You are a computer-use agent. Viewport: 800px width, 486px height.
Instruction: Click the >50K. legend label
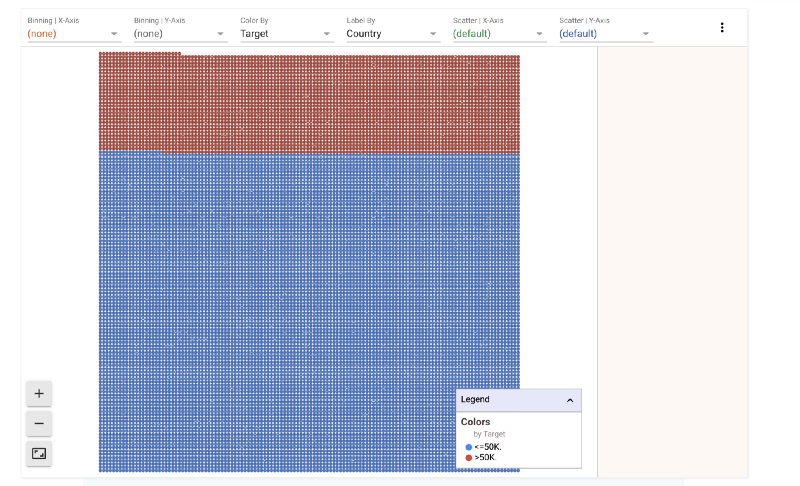click(x=485, y=457)
